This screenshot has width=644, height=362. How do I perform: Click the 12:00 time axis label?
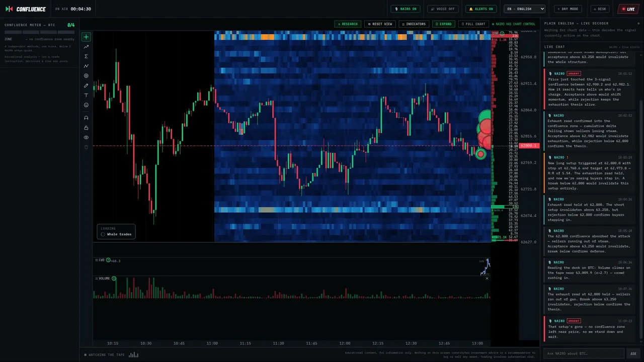(x=345, y=343)
